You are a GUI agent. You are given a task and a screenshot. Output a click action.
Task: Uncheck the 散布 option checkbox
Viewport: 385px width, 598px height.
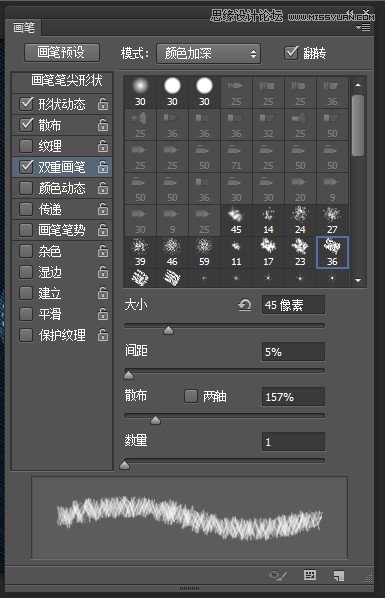pyautogui.click(x=26, y=125)
